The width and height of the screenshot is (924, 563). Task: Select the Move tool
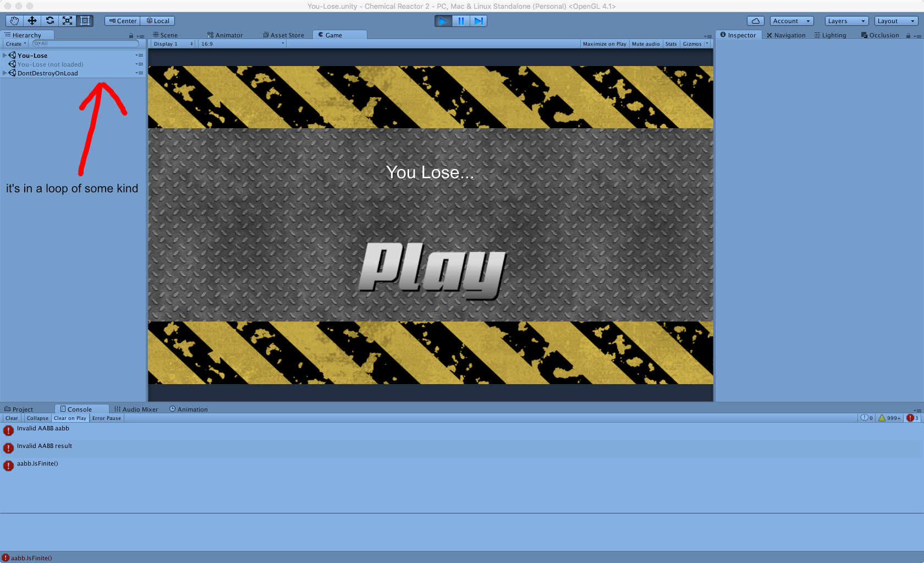(32, 21)
